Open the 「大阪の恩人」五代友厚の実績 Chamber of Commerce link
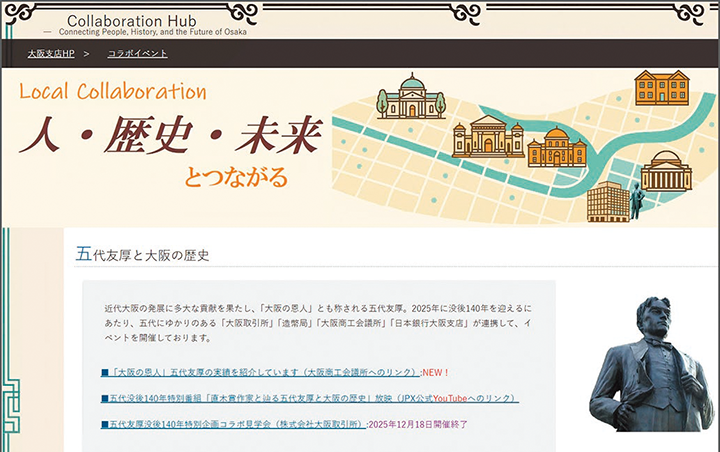 tap(260, 372)
